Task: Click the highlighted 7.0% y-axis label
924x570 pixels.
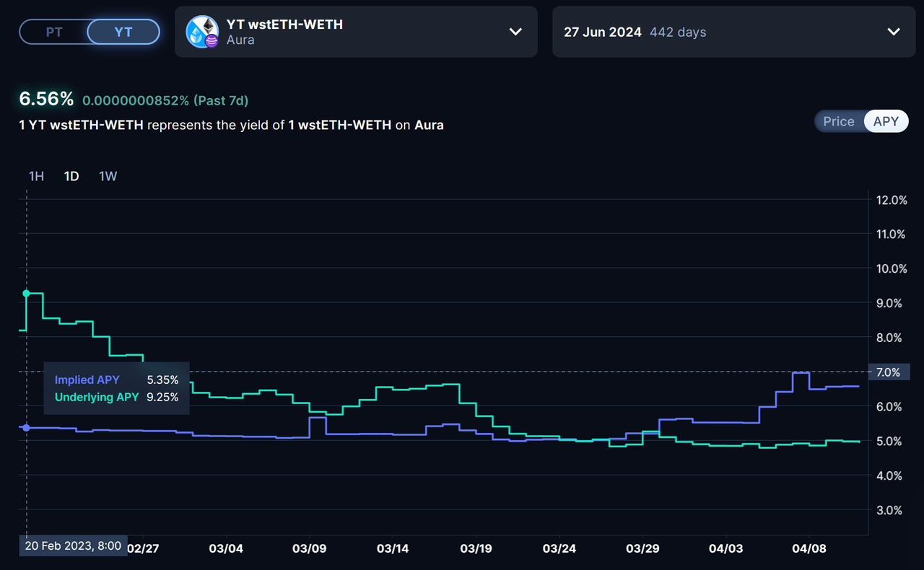Action: (x=887, y=372)
